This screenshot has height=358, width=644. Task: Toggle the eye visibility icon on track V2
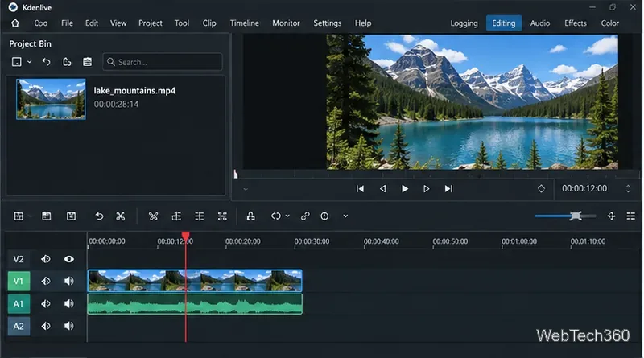(69, 259)
